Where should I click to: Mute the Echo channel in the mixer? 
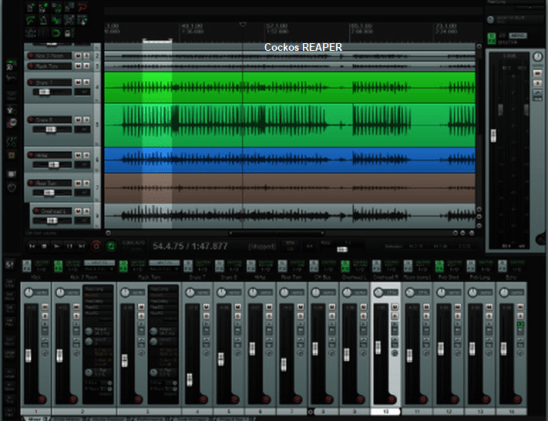coord(520,307)
